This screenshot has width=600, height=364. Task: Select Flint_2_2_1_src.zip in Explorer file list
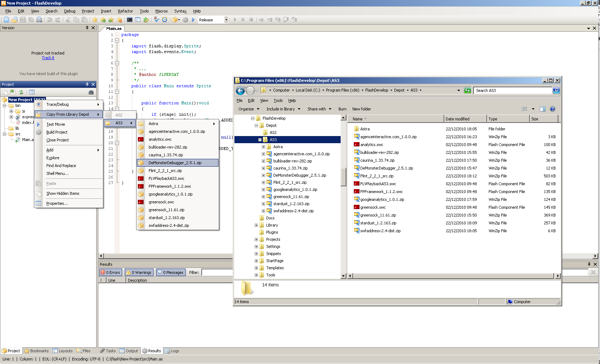tap(377, 176)
